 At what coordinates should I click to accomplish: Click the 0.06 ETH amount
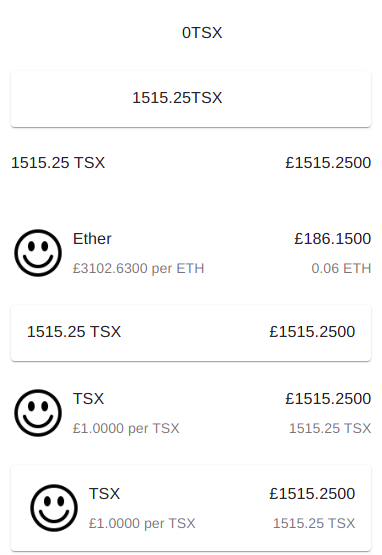341,268
